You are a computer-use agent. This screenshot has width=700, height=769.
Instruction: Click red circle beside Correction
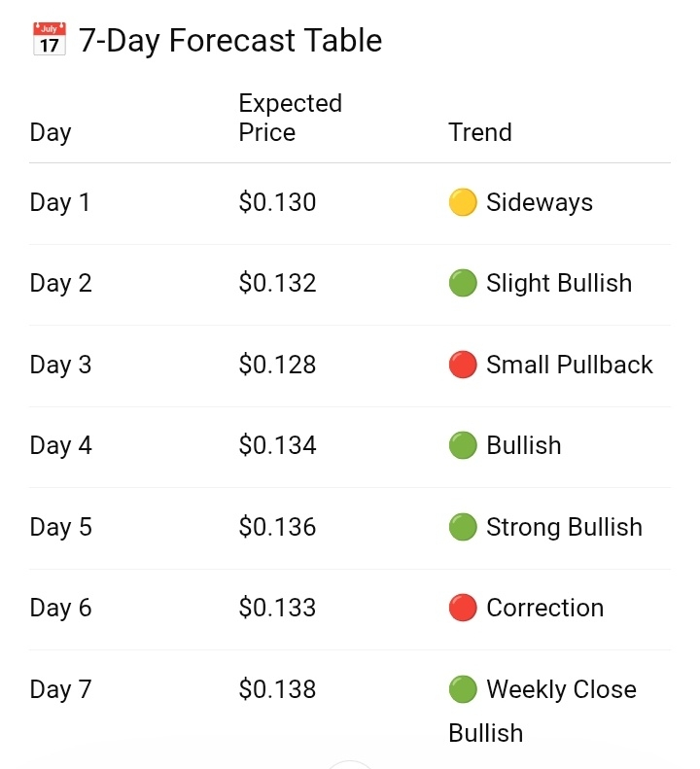tap(463, 609)
